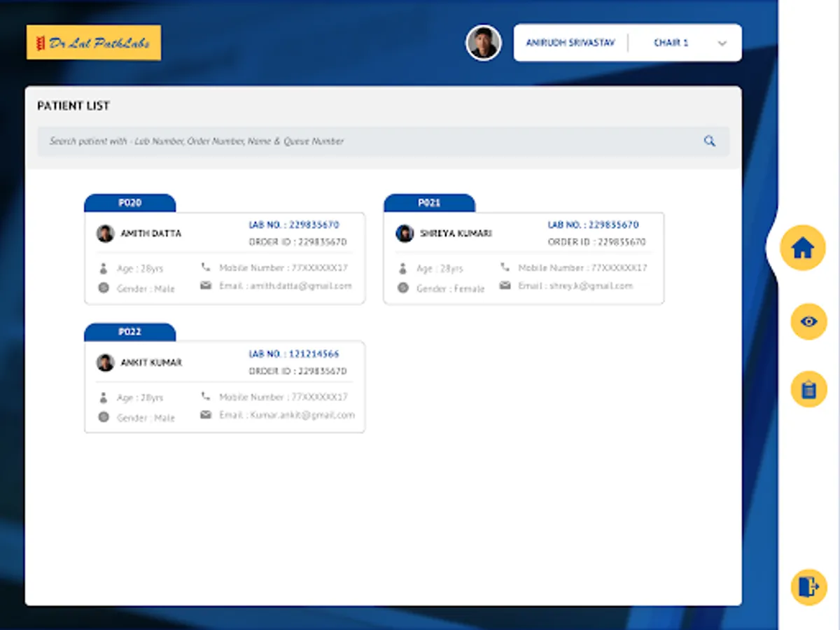Click the email icon in Amith Datta's card
840x630 pixels.
pos(206,286)
